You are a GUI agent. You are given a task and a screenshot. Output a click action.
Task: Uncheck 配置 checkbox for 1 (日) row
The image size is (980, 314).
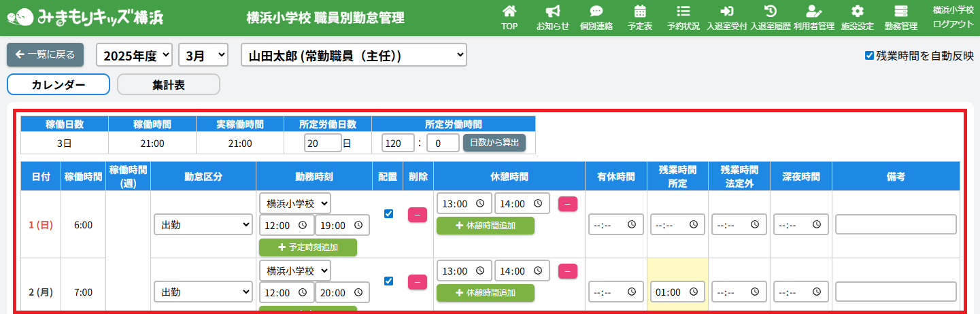click(389, 213)
